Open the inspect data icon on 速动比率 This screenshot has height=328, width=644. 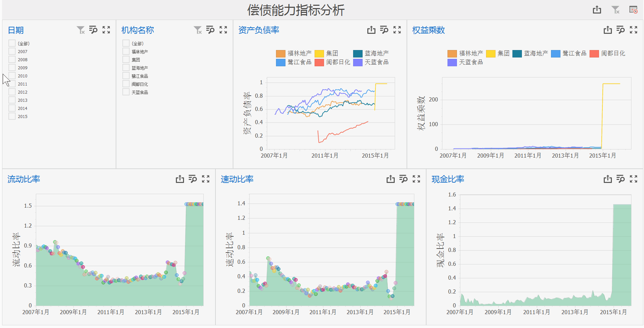coord(404,179)
